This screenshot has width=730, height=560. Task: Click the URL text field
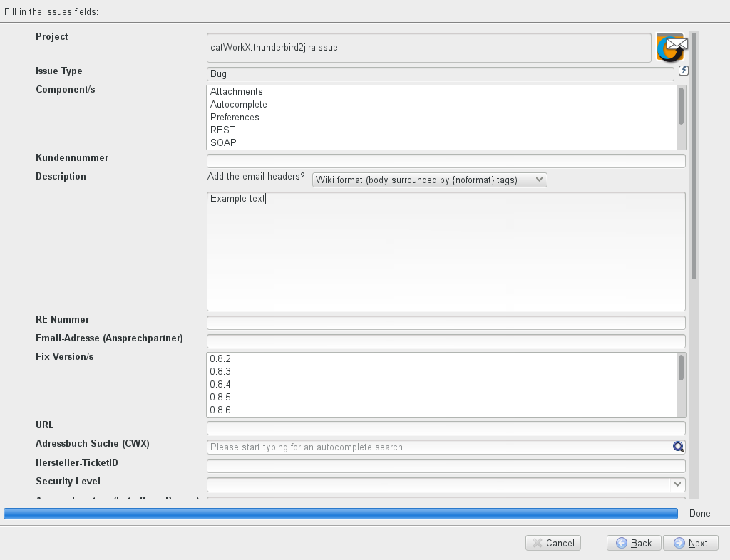[446, 428]
